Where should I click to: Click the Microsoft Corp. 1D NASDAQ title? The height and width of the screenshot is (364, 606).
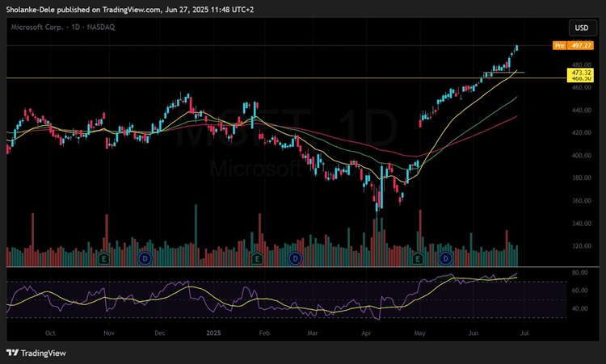pyautogui.click(x=63, y=27)
